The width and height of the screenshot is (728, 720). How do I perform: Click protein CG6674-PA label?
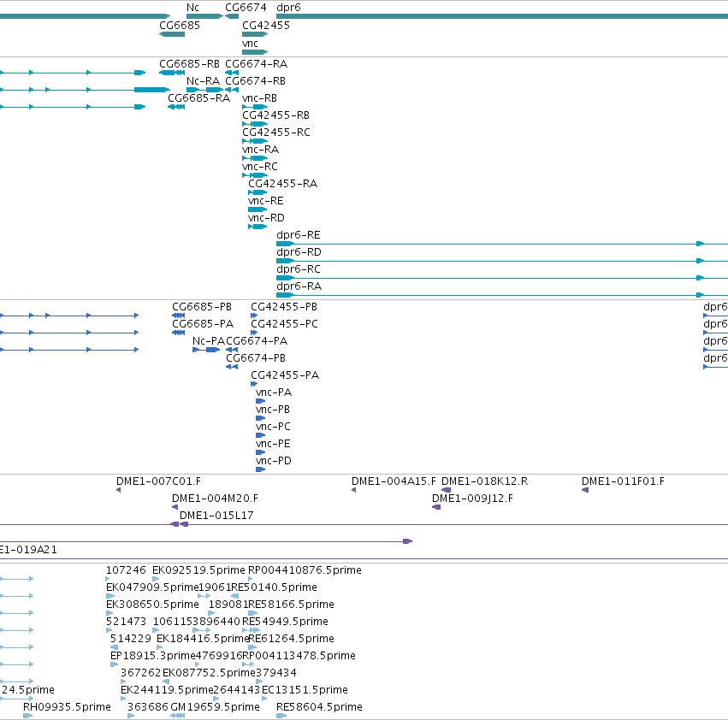point(257,341)
